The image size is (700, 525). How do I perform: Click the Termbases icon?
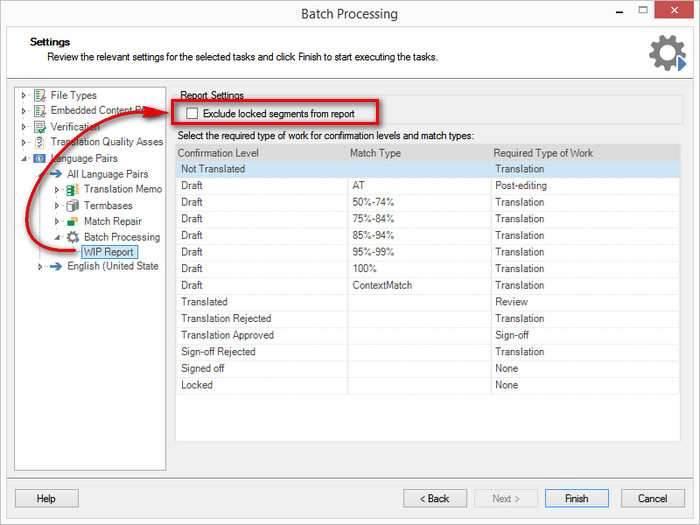(x=72, y=206)
